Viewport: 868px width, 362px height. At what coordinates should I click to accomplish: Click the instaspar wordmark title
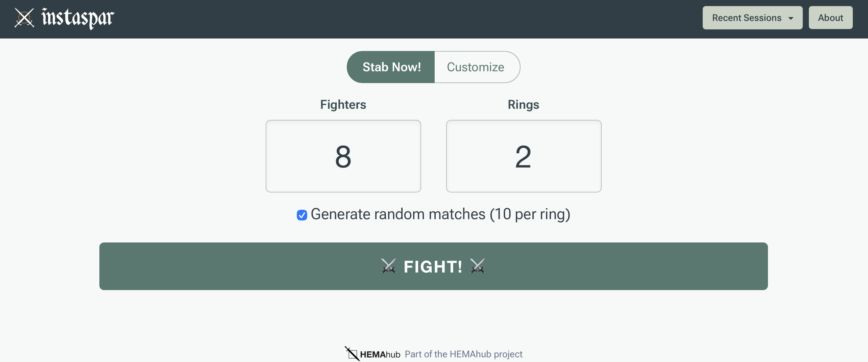point(78,18)
